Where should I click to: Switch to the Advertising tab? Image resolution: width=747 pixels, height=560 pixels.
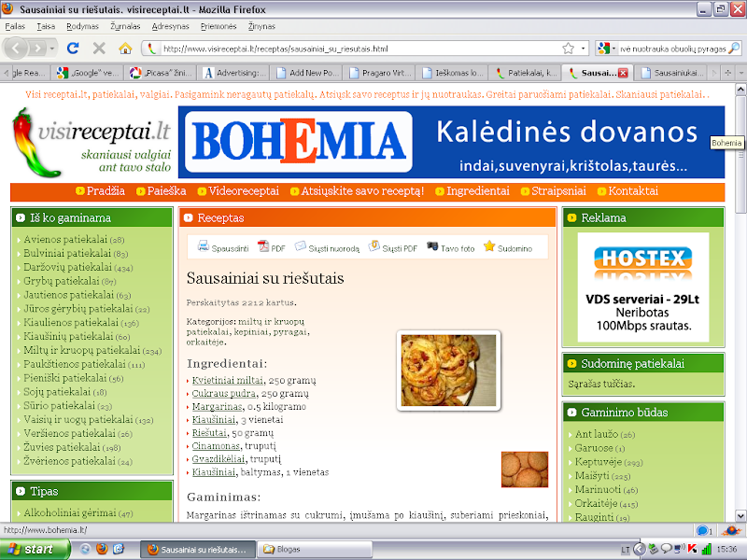[233, 73]
